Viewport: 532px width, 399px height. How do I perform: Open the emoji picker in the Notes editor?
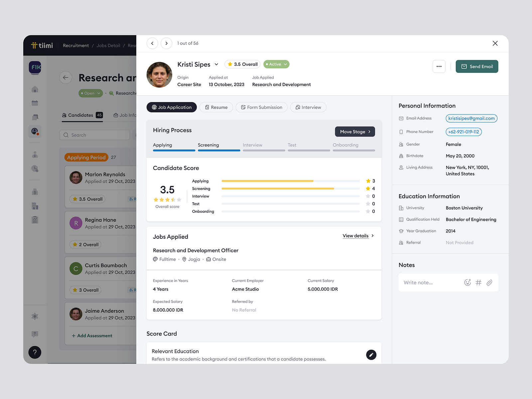click(468, 282)
